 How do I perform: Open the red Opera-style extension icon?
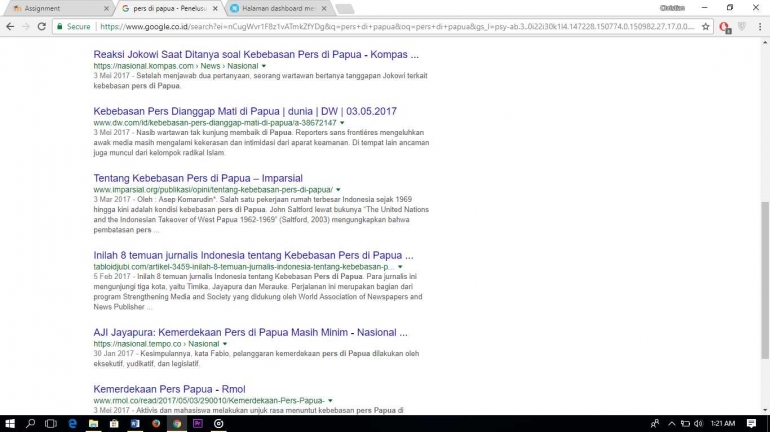click(724, 27)
